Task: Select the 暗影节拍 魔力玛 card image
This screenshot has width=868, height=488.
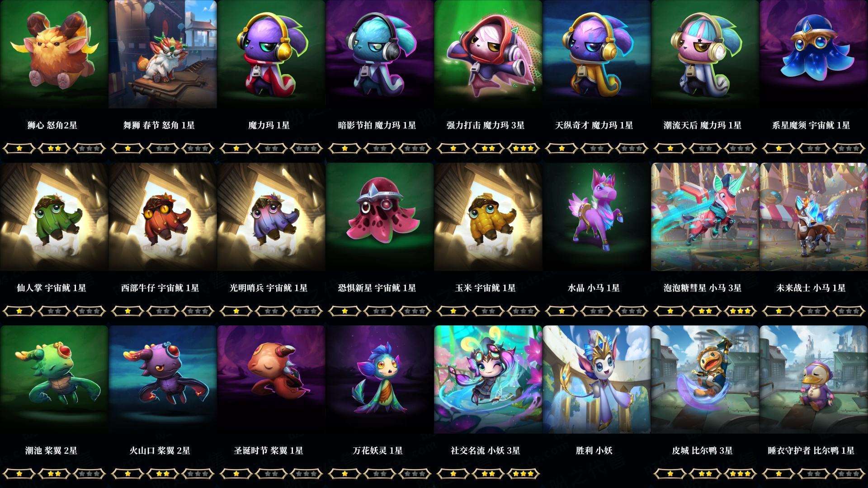Action: 380,54
